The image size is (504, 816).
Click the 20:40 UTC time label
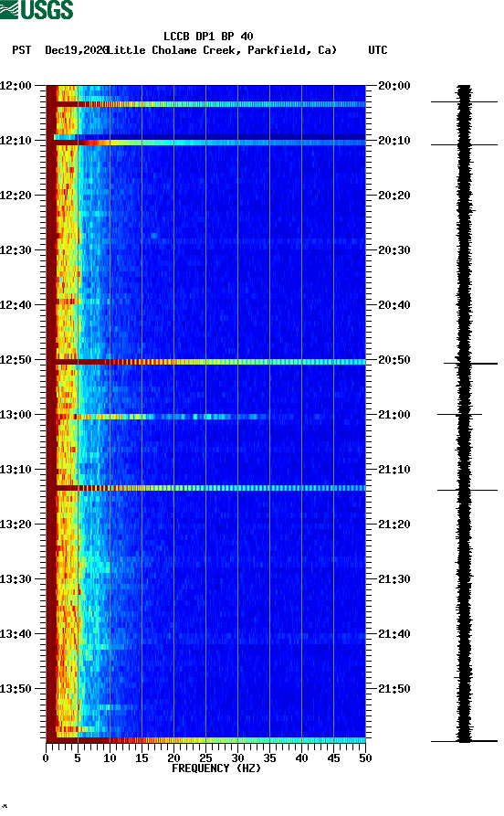[394, 305]
